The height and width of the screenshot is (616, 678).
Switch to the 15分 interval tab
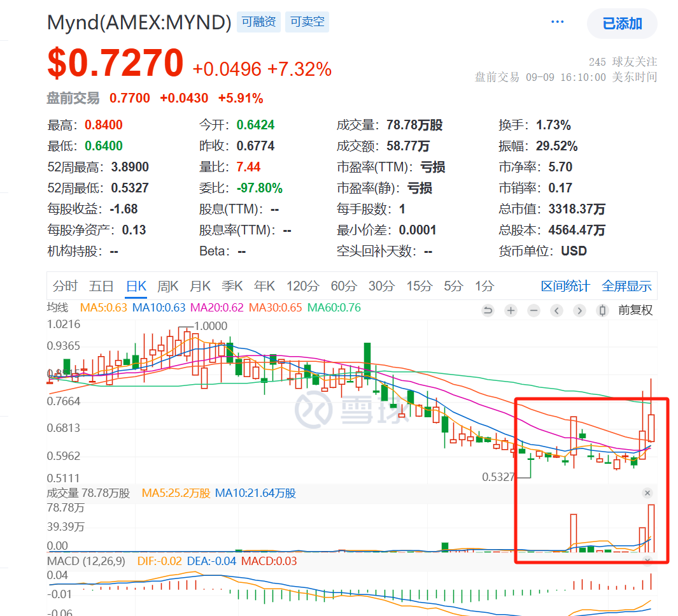(420, 286)
